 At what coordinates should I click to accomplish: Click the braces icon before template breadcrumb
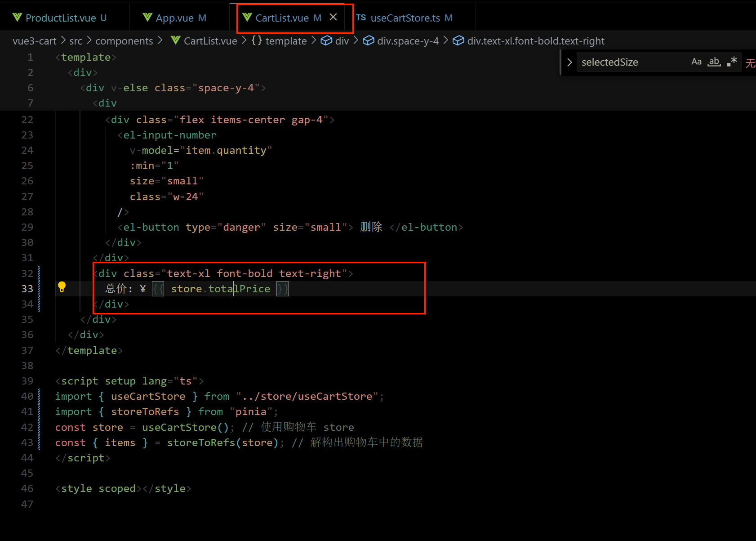pos(257,40)
